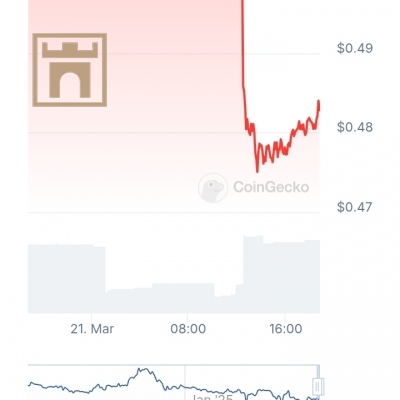Click the highest peak in the blue navigator line
This screenshot has width=400, height=400.
click(x=143, y=370)
